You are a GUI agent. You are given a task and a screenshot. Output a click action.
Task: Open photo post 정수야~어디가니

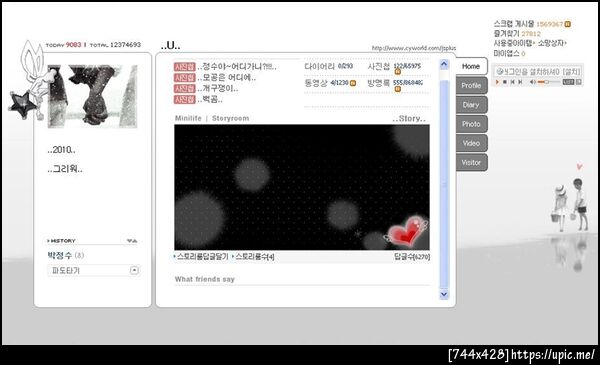click(237, 67)
